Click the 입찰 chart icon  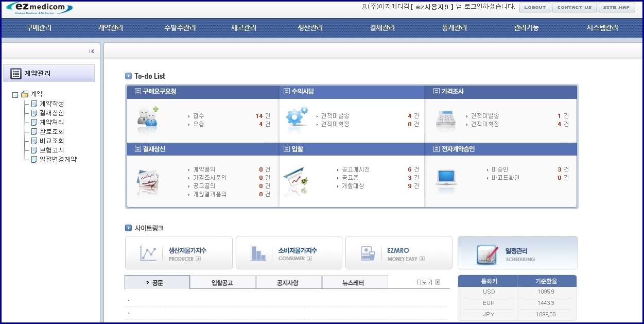coord(296,181)
